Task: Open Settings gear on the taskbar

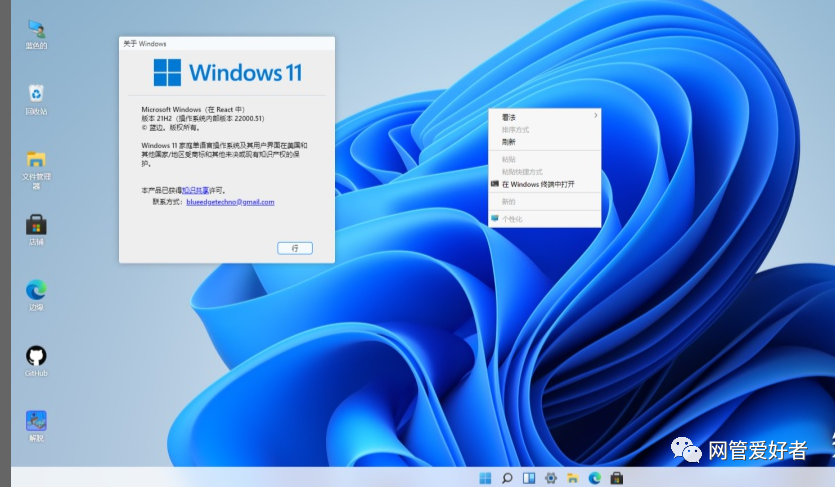Action: 551,478
